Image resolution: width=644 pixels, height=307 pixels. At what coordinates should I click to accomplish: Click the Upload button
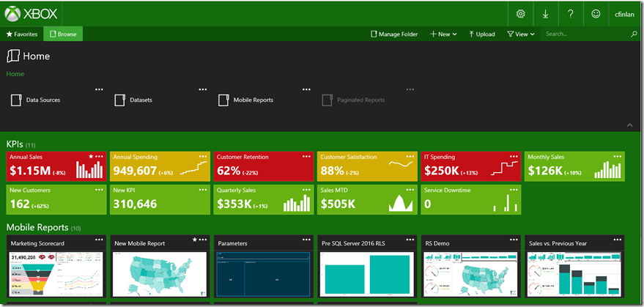482,34
